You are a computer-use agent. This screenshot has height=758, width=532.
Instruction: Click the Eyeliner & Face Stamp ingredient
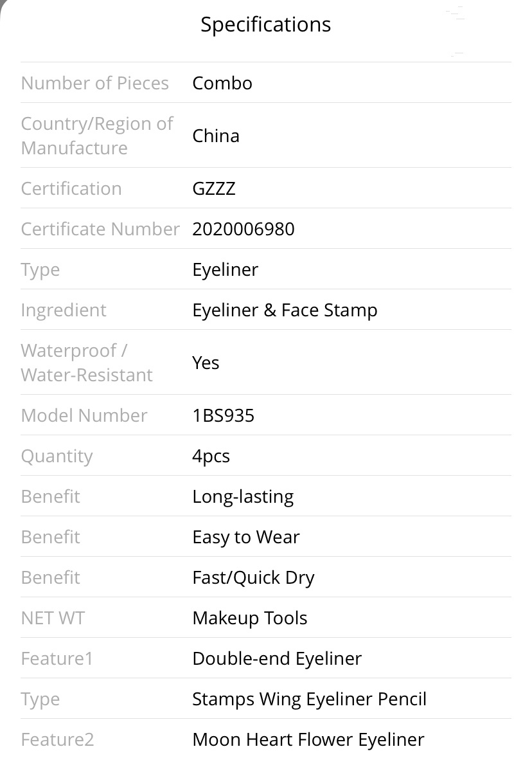coord(285,311)
